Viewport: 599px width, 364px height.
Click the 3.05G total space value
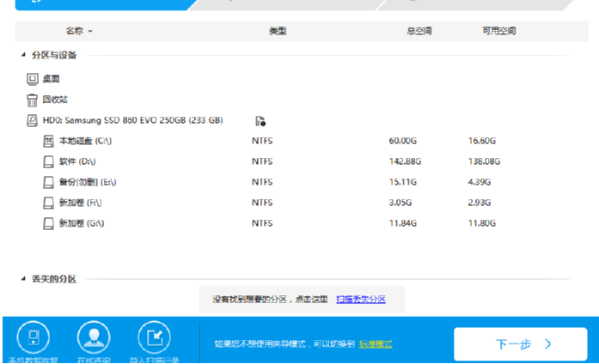coord(400,203)
